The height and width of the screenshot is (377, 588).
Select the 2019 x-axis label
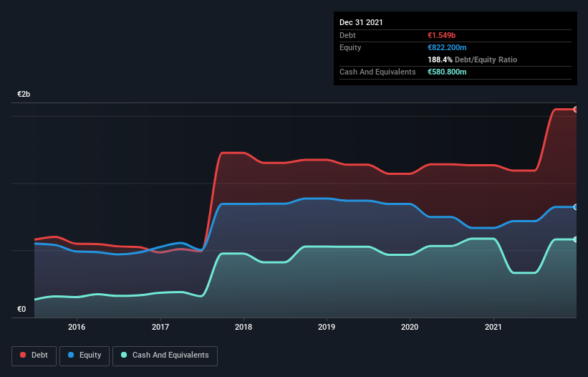click(327, 327)
